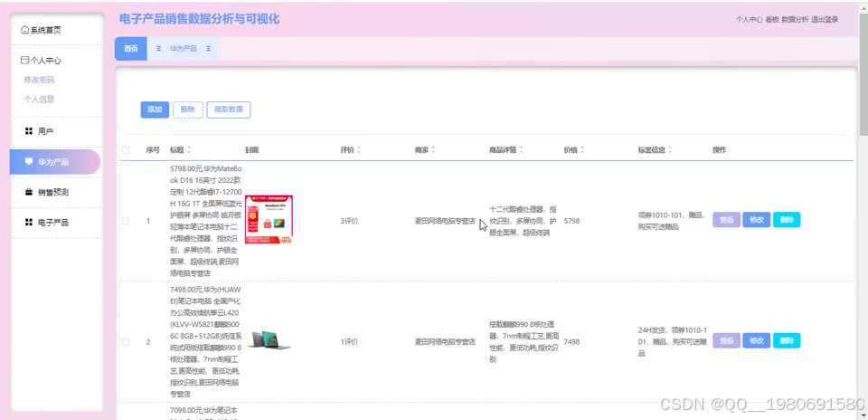Click the 操作 column header

(x=719, y=149)
